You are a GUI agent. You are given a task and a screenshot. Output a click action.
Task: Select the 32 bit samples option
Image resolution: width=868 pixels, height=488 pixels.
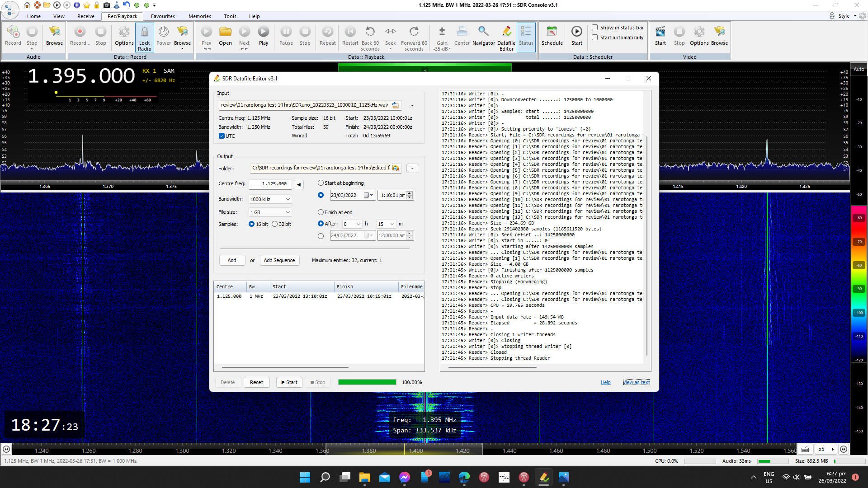point(275,224)
